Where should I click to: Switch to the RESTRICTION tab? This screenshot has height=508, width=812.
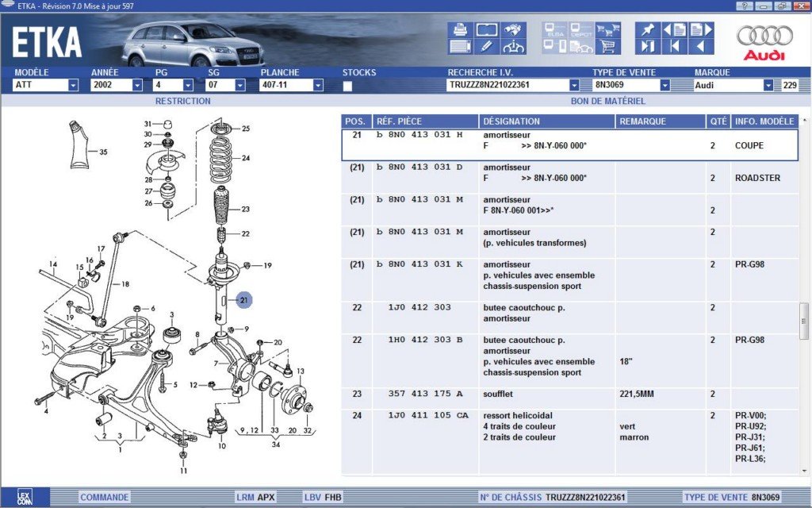(x=182, y=101)
